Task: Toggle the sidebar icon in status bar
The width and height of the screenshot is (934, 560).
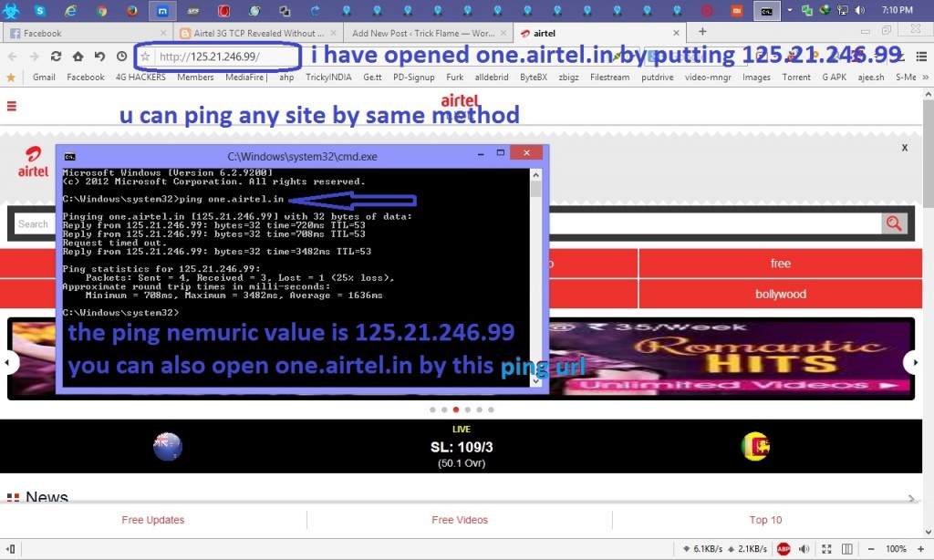Action: pos(10,549)
